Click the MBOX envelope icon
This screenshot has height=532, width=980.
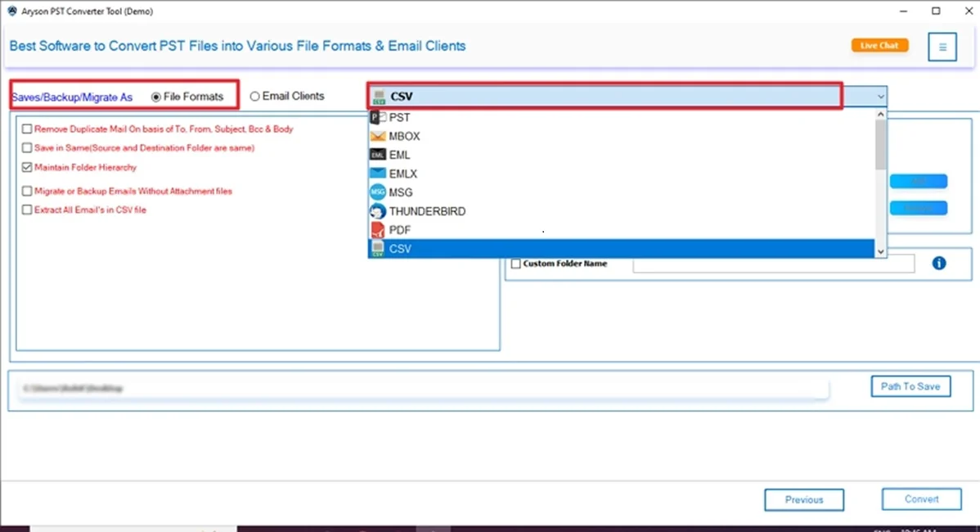pos(377,137)
